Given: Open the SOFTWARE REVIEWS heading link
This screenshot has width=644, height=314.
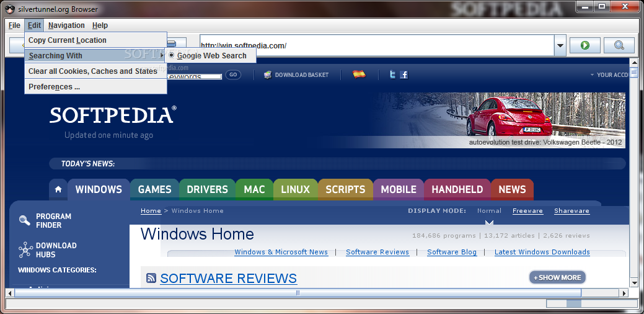Looking at the screenshot, I should click(x=228, y=278).
